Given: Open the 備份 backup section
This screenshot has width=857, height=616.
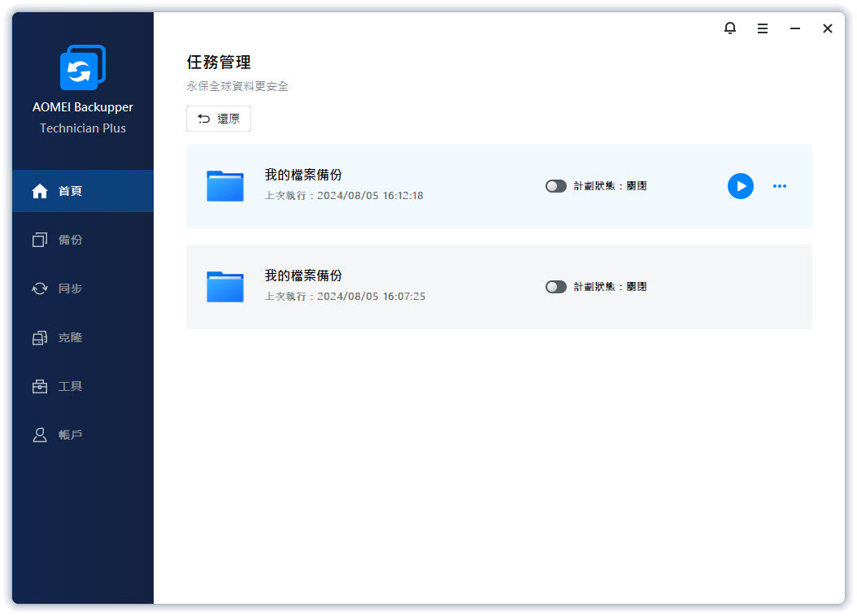Looking at the screenshot, I should 70,240.
